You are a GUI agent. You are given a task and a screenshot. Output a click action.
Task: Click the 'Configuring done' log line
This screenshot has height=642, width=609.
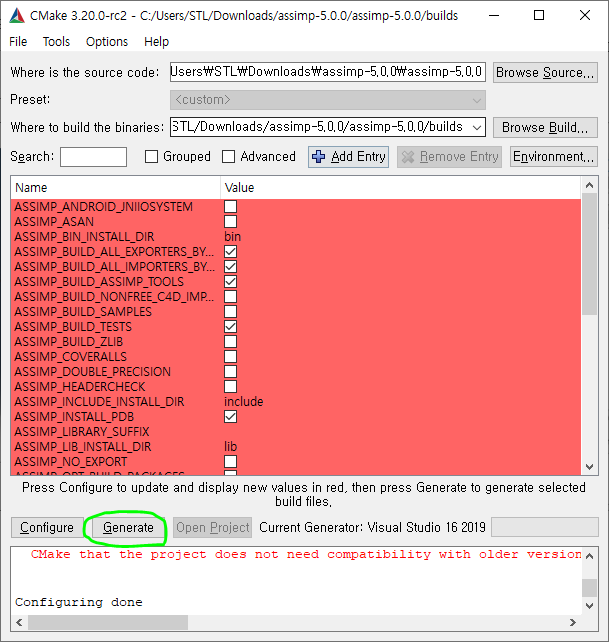tap(79, 602)
